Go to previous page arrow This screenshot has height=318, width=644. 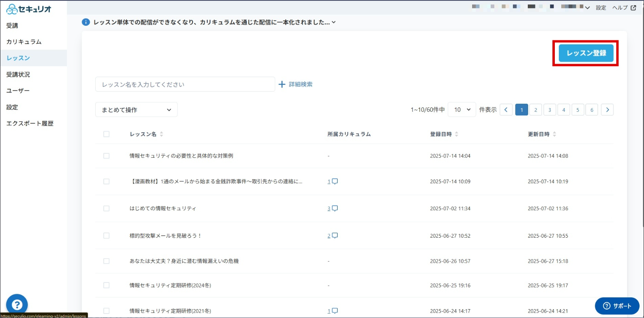(506, 110)
